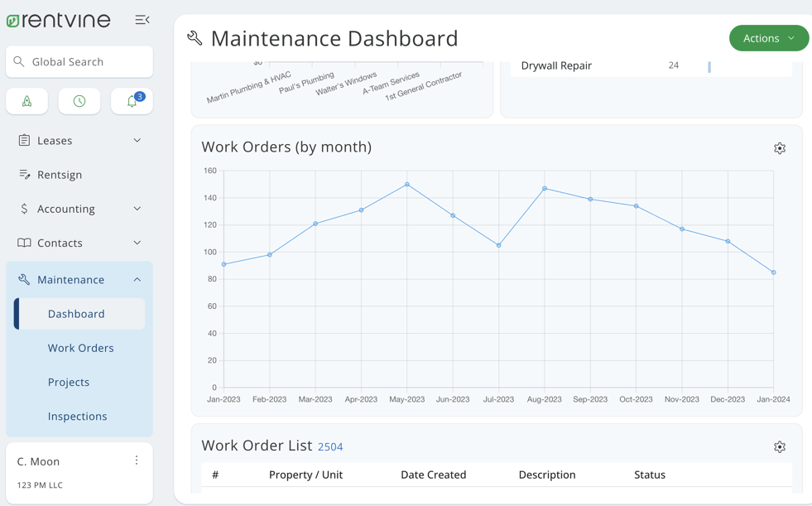Click the clock history icon under Global Search
Image resolution: width=812 pixels, height=506 pixels.
pyautogui.click(x=79, y=101)
